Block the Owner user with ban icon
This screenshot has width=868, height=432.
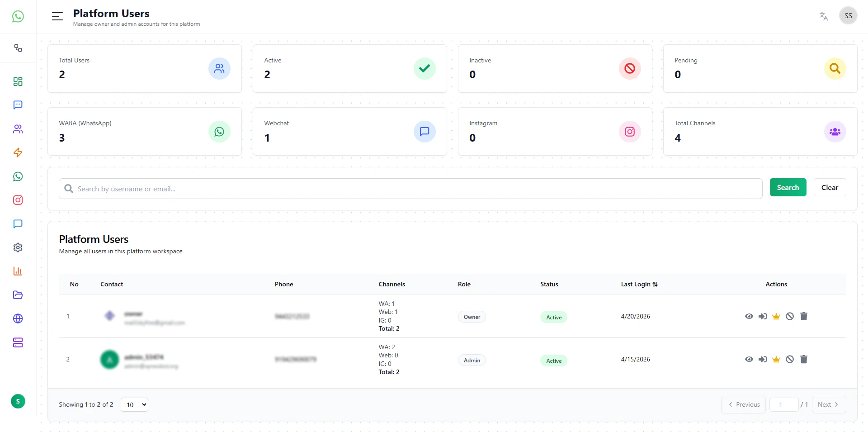tap(790, 316)
